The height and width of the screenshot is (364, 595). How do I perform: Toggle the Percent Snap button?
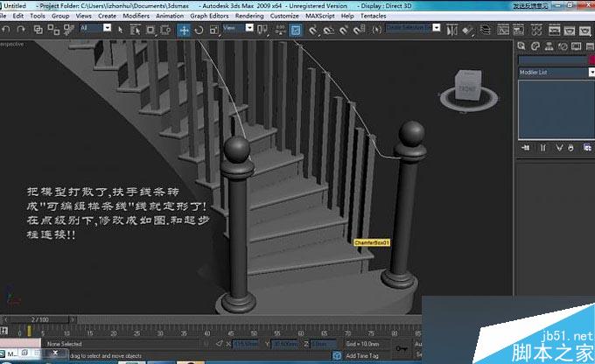[344, 30]
